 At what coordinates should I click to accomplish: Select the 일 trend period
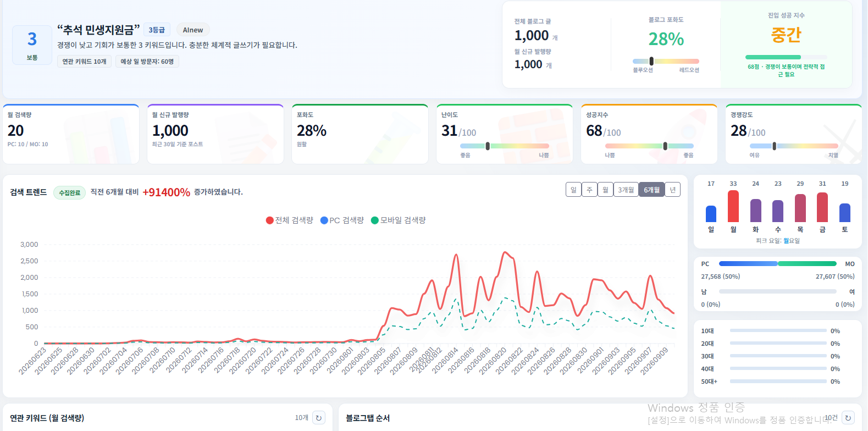coord(573,190)
